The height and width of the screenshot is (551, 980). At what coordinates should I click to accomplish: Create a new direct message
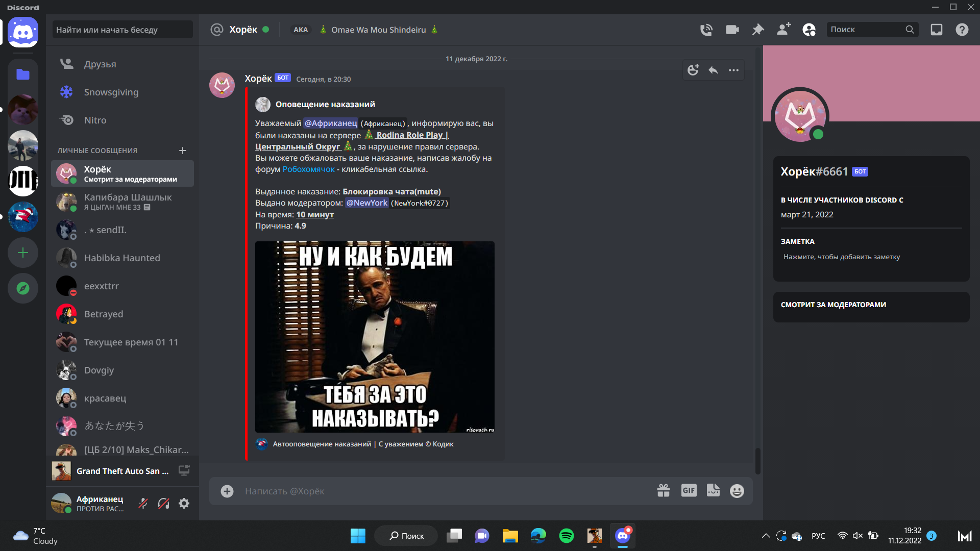183,151
